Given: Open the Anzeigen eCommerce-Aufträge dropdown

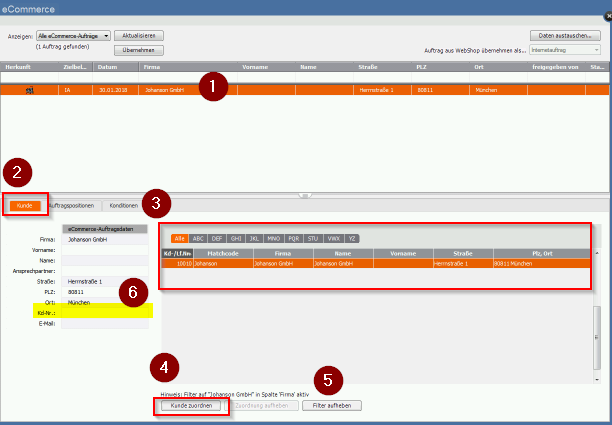Looking at the screenshot, I should 73,36.
